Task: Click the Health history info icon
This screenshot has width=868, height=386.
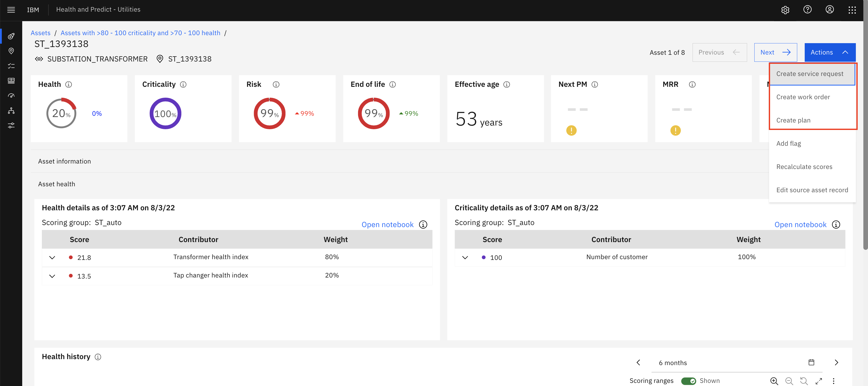Action: (x=98, y=357)
